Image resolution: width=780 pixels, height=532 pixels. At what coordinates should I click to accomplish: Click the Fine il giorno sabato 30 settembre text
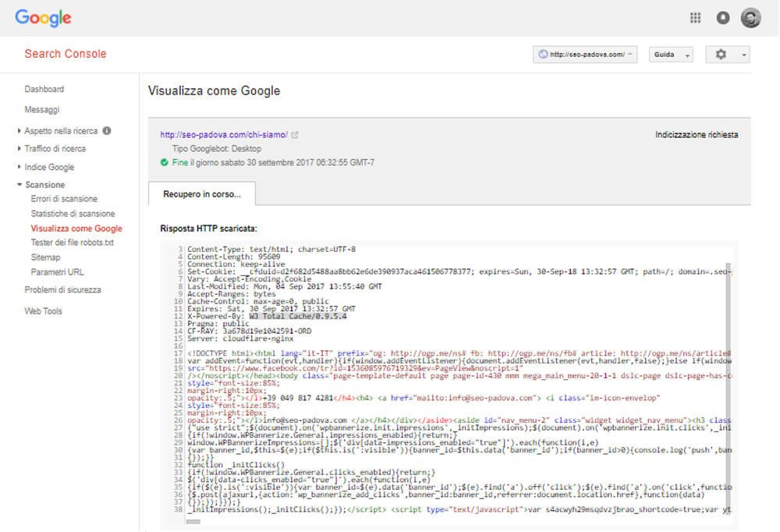pos(273,163)
